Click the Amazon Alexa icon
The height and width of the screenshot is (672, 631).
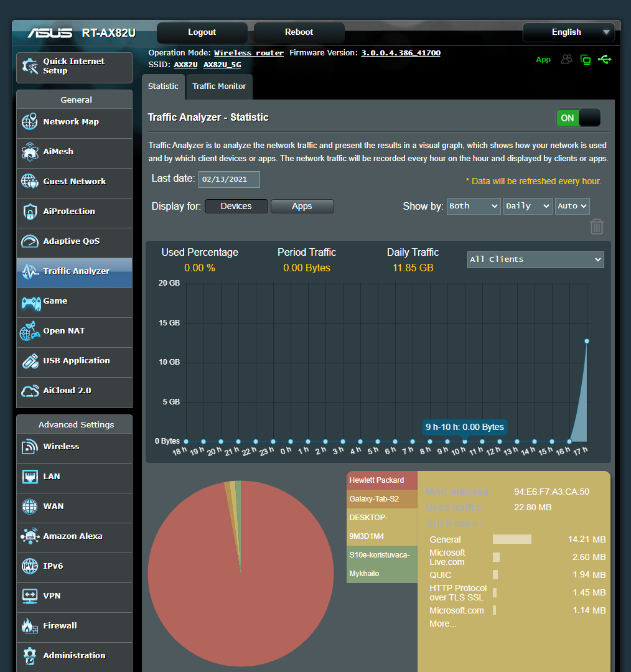30,536
